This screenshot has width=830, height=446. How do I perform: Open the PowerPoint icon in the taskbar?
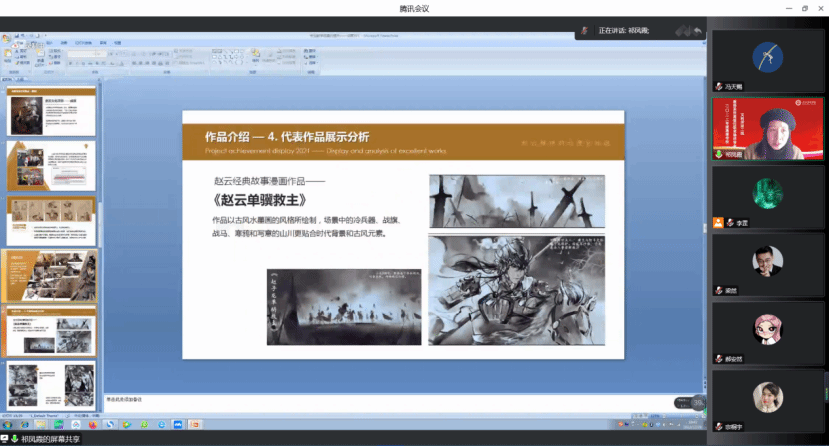click(195, 424)
